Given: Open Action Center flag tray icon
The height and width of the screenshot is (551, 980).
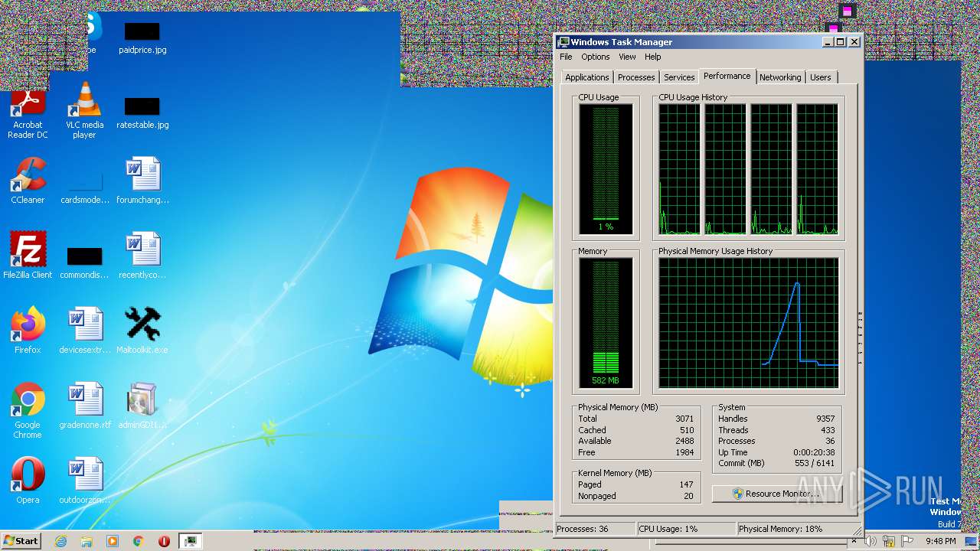Looking at the screenshot, I should coord(907,541).
